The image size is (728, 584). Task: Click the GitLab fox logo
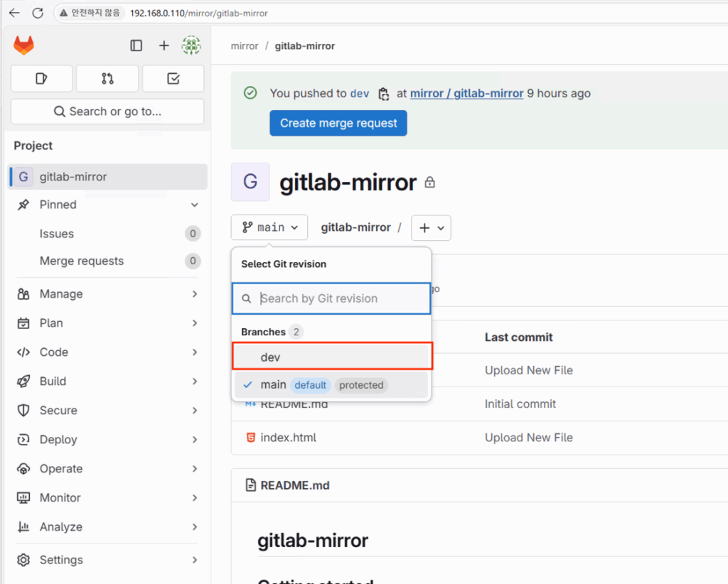(x=23, y=45)
